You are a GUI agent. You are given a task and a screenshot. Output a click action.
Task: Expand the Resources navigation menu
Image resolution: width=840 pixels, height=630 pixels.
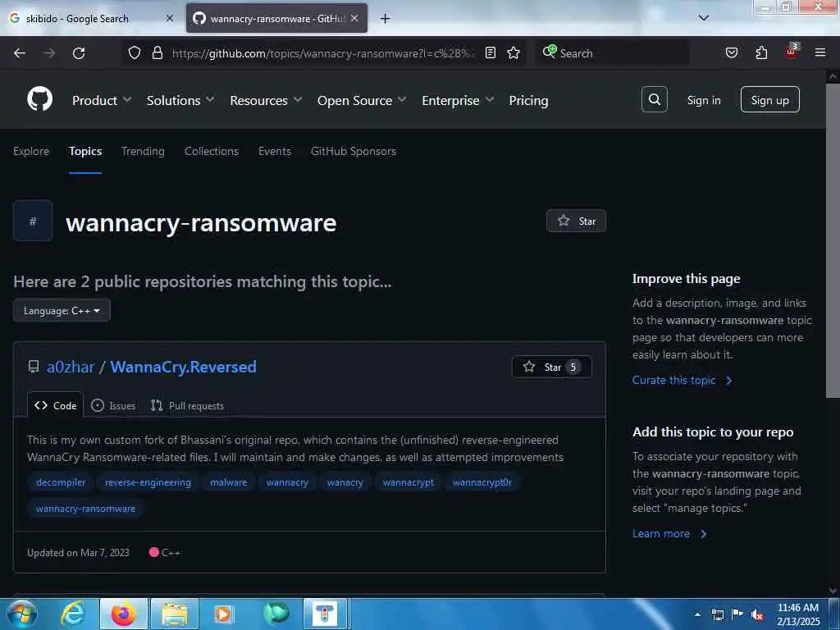pyautogui.click(x=266, y=100)
